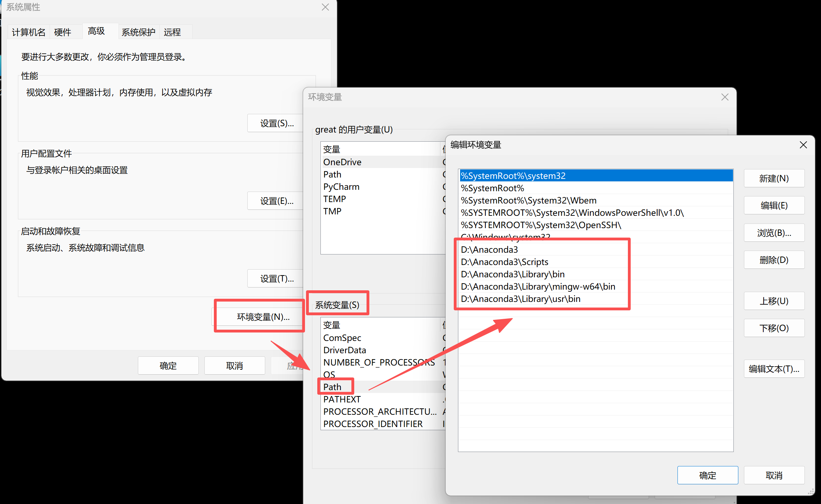The image size is (821, 504).
Task: Move the entry down with 下移(O)
Action: [x=774, y=328]
